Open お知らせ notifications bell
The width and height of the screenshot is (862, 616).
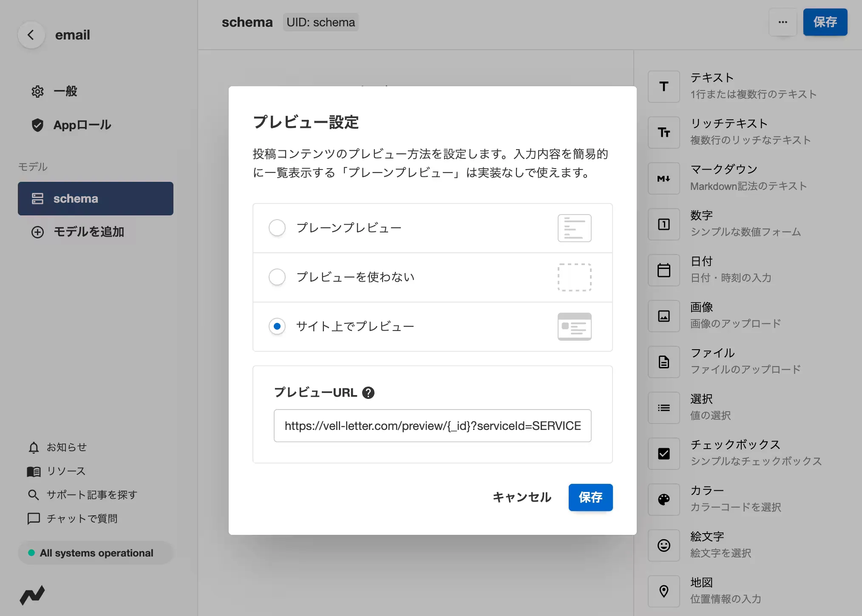(34, 447)
